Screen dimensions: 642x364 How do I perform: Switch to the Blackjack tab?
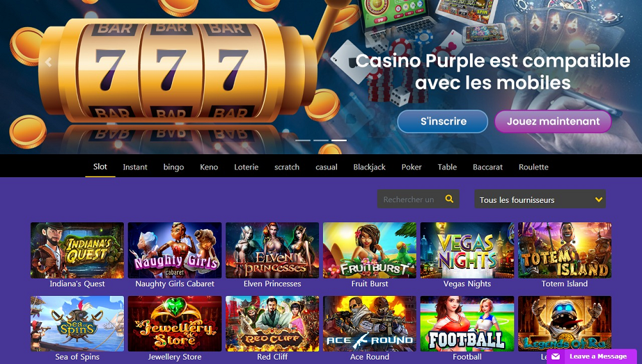[x=369, y=167]
